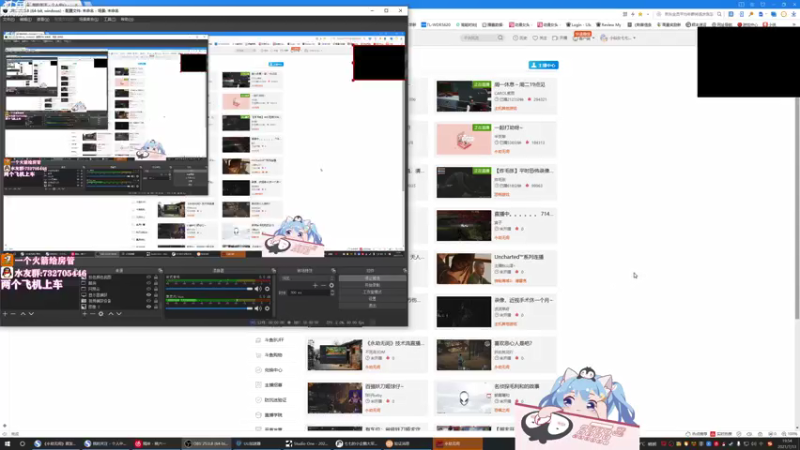Image resolution: width=800 pixels, height=450 pixels.
Task: Toggle lock on 显示器捕获 source
Action: click(x=156, y=295)
